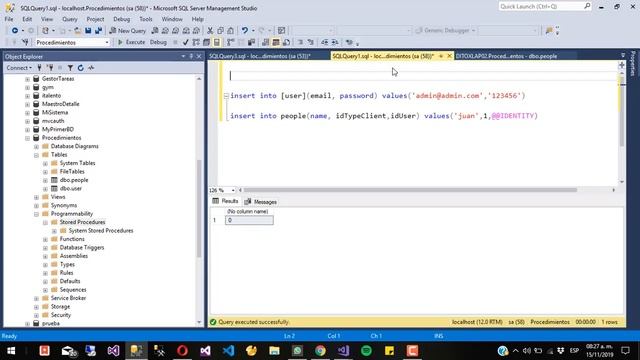Open the Query menu
Screen dimensions: 640x360
[69, 19]
